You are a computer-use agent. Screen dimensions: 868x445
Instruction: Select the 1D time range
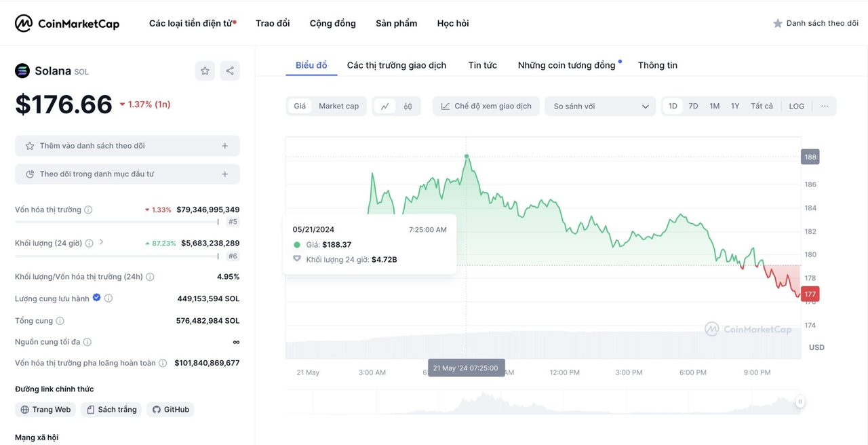click(673, 106)
